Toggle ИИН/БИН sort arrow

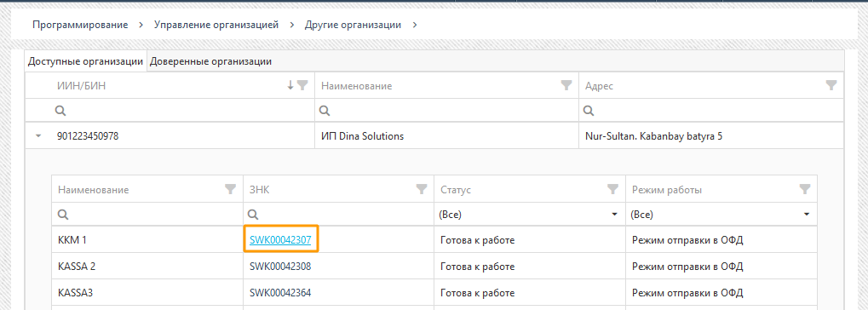click(x=290, y=85)
